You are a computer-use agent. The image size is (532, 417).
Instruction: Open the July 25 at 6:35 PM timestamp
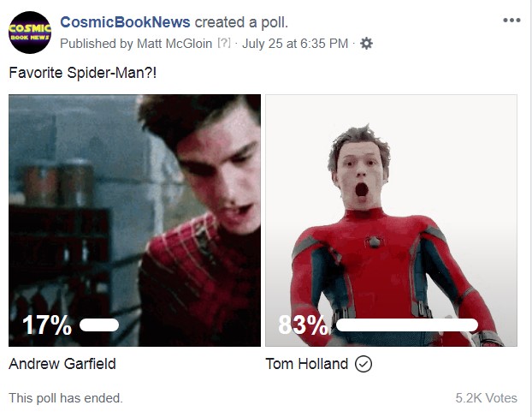click(x=295, y=44)
